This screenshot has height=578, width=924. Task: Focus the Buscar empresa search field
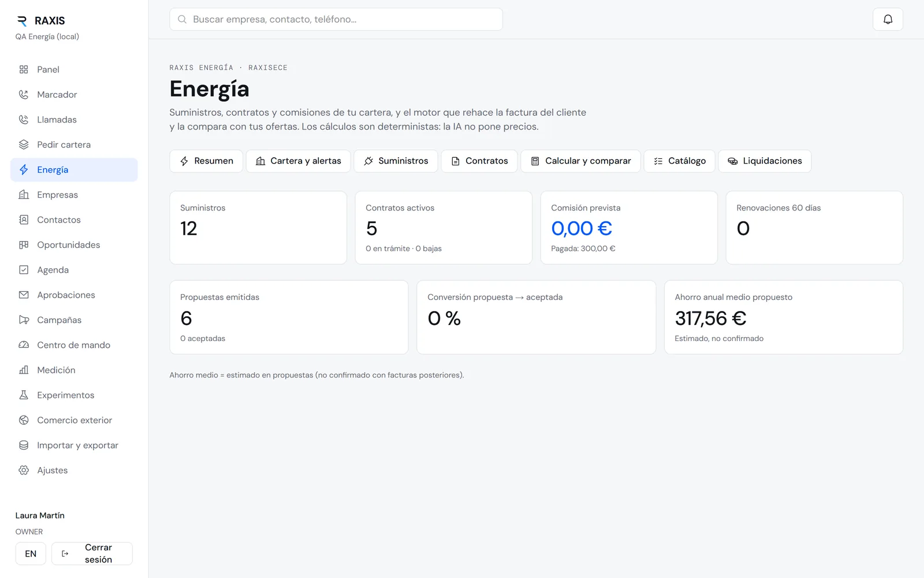336,19
